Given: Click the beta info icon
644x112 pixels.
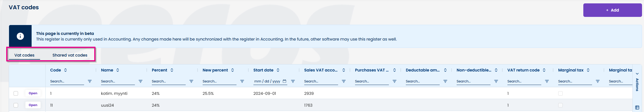Looking at the screenshot, I should [x=20, y=36].
